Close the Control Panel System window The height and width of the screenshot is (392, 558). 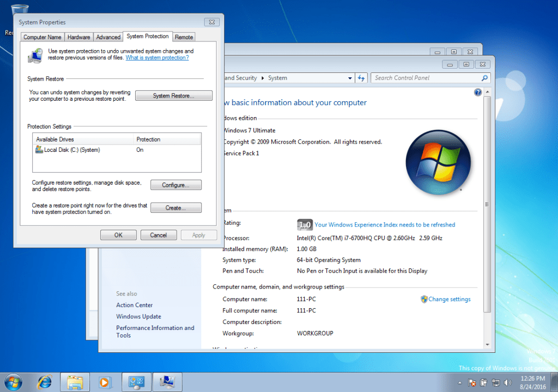[483, 64]
